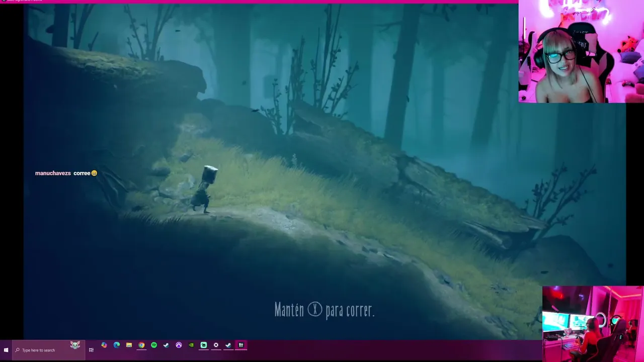The width and height of the screenshot is (644, 362).
Task: Open the first Steam taskbar icon
Action: [166, 345]
